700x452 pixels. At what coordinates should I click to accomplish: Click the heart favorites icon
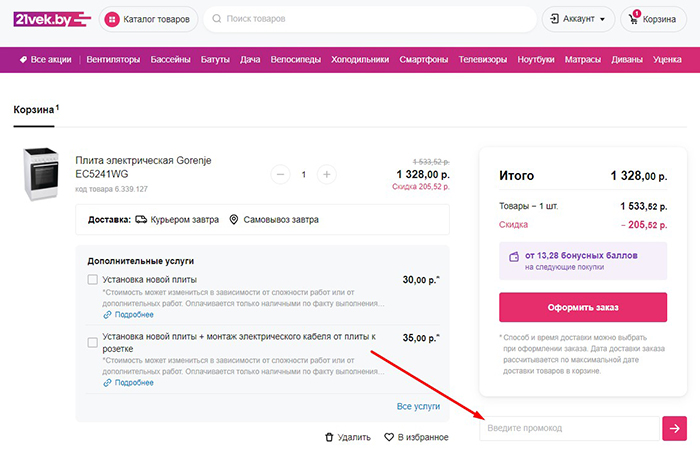point(389,437)
